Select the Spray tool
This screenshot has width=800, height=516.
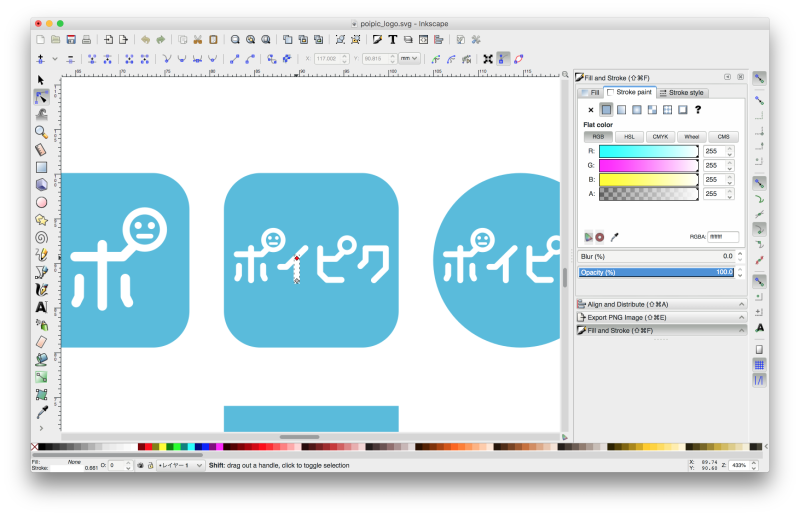(x=41, y=324)
